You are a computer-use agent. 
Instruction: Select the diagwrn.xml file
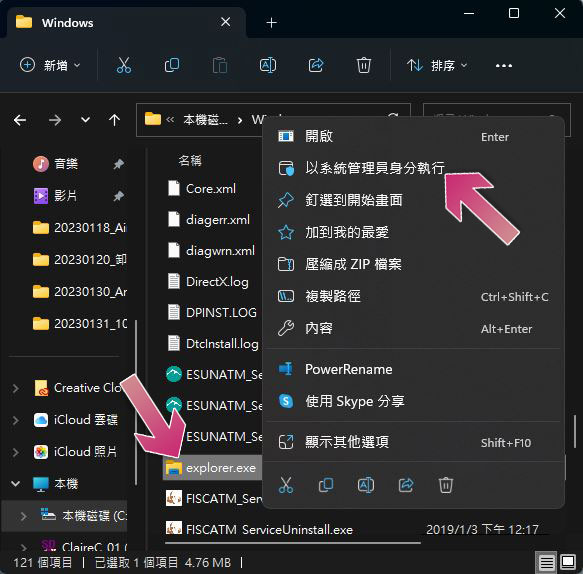(211, 251)
